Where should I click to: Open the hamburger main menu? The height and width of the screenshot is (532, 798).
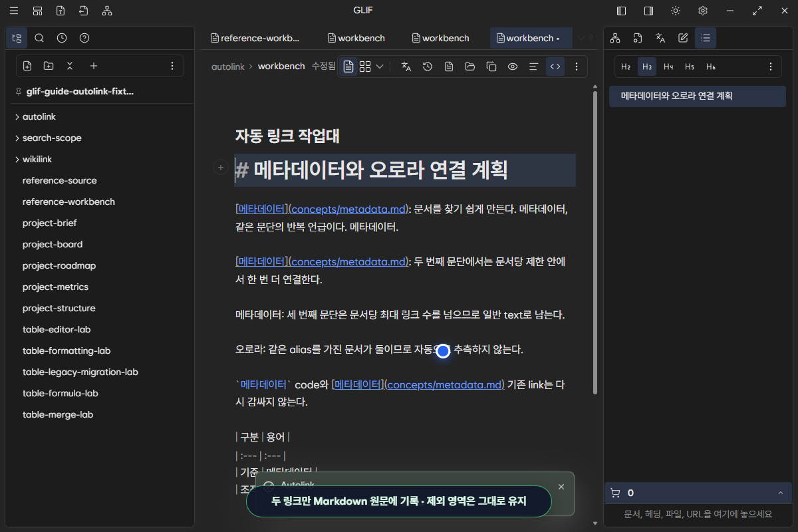pos(14,11)
